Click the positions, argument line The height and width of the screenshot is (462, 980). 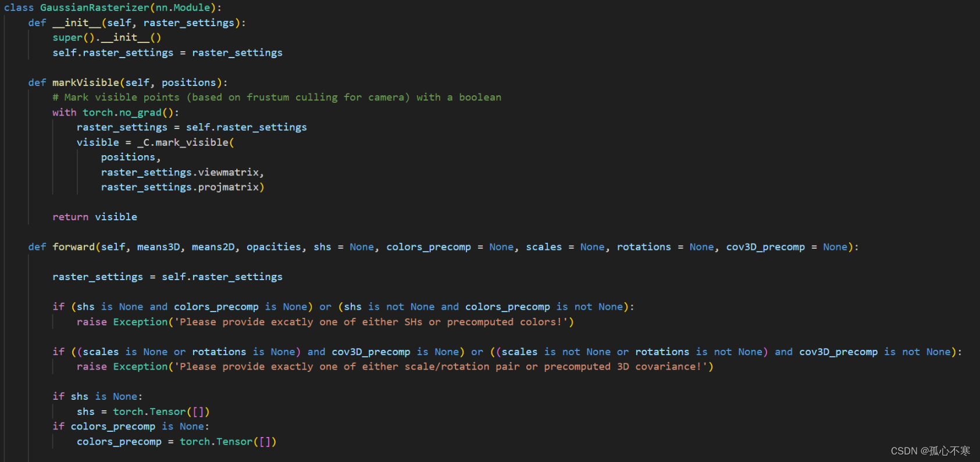(x=131, y=157)
